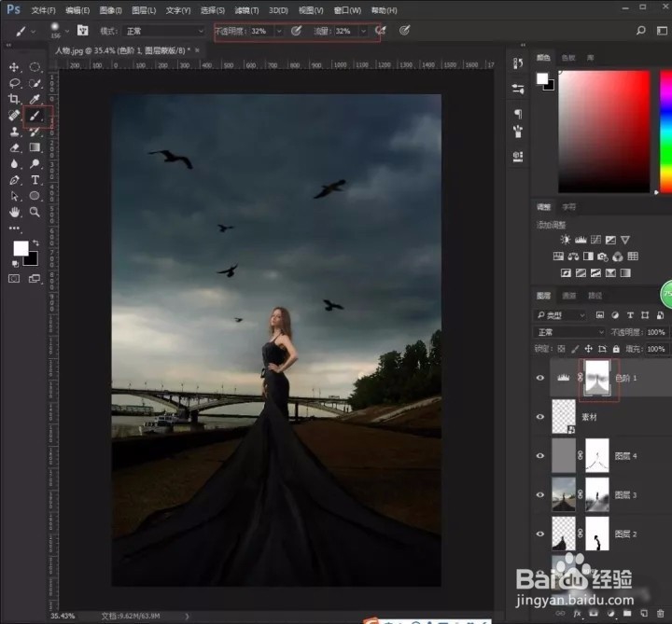Select the Hand tool
The image size is (672, 624).
pyautogui.click(x=14, y=212)
